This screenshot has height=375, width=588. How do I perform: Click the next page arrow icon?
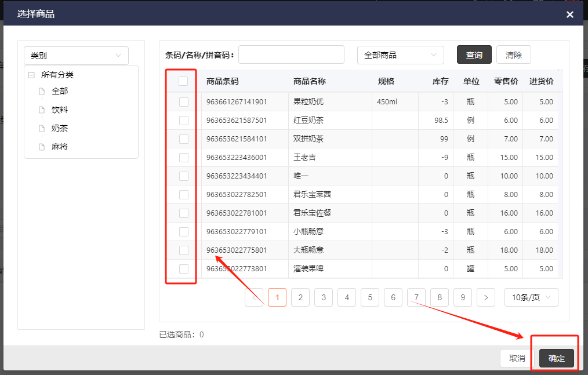(485, 297)
